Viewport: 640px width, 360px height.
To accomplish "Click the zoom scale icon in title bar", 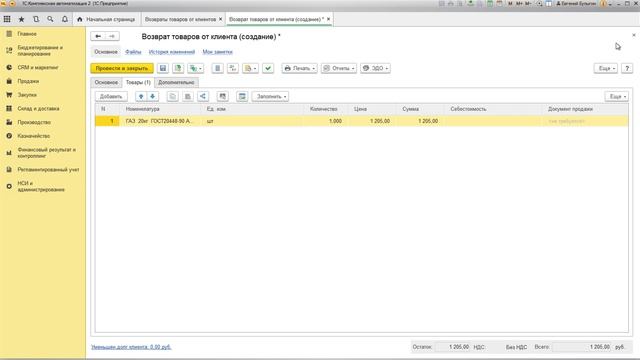I will tap(539, 3).
